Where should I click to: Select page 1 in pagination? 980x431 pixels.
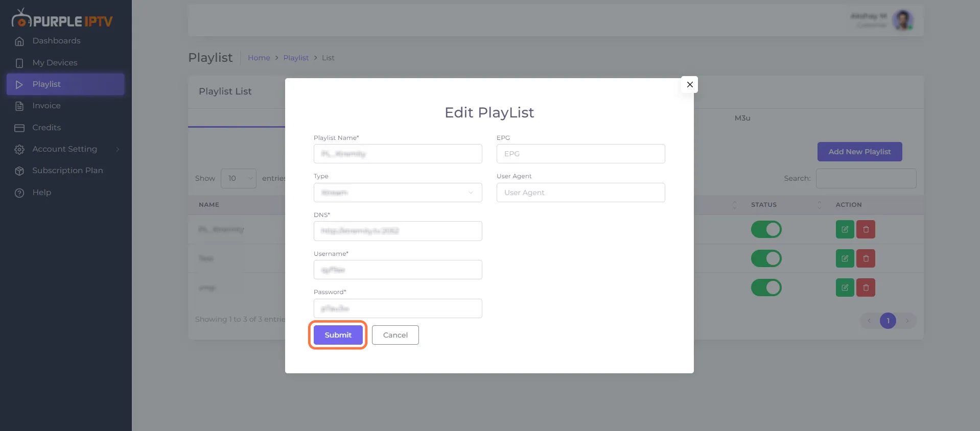(888, 321)
